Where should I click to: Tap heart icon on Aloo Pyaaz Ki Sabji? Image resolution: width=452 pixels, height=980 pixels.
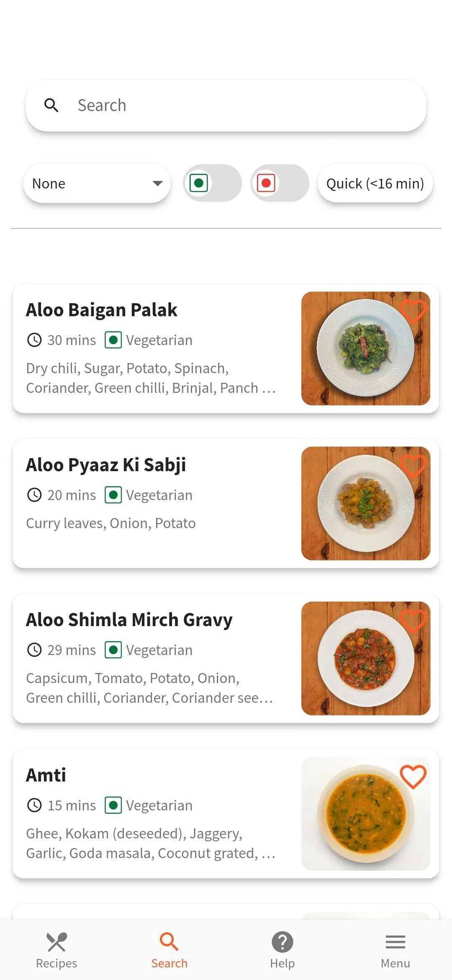413,466
